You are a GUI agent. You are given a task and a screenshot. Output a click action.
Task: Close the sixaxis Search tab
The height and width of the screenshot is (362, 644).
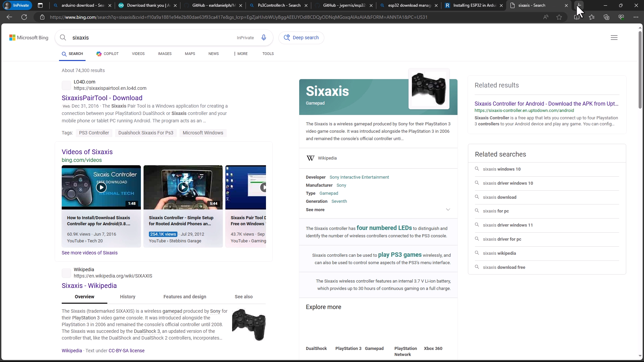(x=566, y=5)
